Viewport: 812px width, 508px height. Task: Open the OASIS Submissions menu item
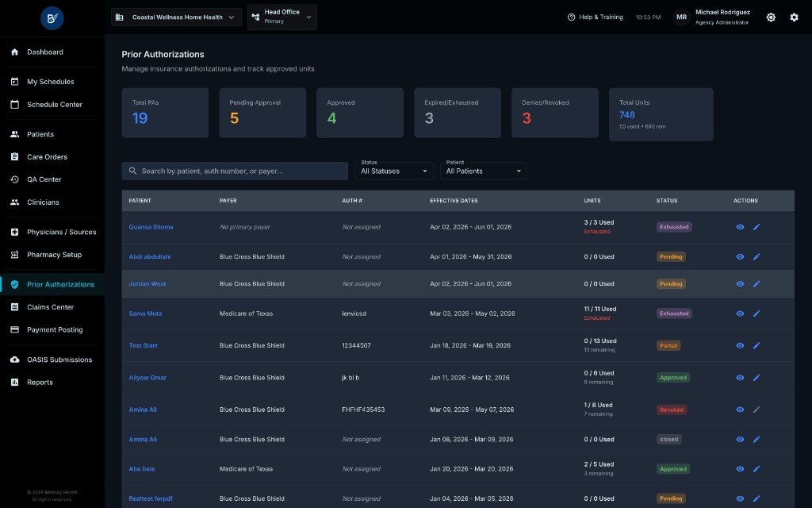59,360
